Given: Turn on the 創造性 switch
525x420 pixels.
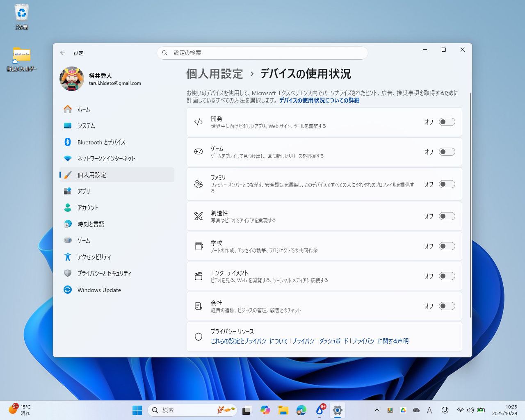Looking at the screenshot, I should pyautogui.click(x=447, y=216).
